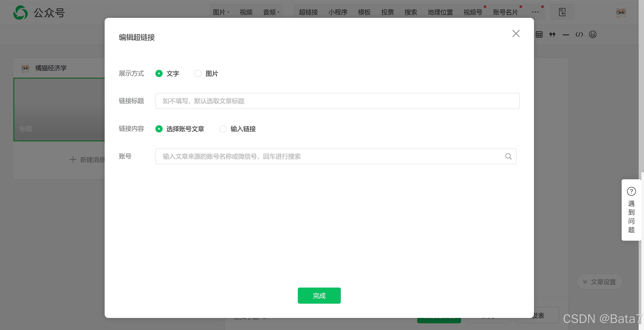The height and width of the screenshot is (330, 644).
Task: Click the code block icon
Action: coord(579,34)
